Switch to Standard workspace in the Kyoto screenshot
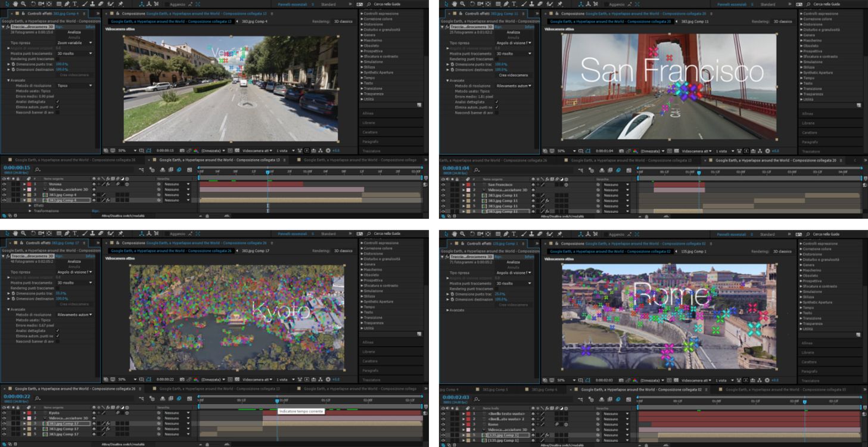 pyautogui.click(x=328, y=234)
